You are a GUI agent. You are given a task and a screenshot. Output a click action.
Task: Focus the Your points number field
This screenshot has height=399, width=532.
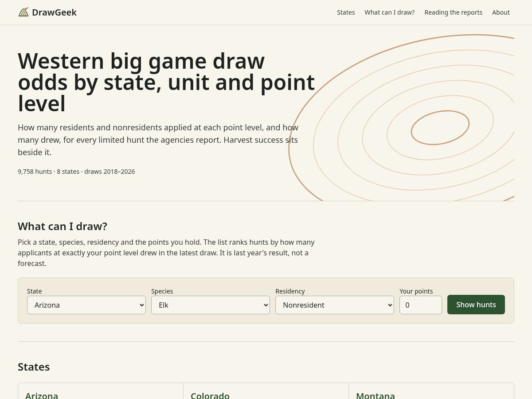pos(421,305)
